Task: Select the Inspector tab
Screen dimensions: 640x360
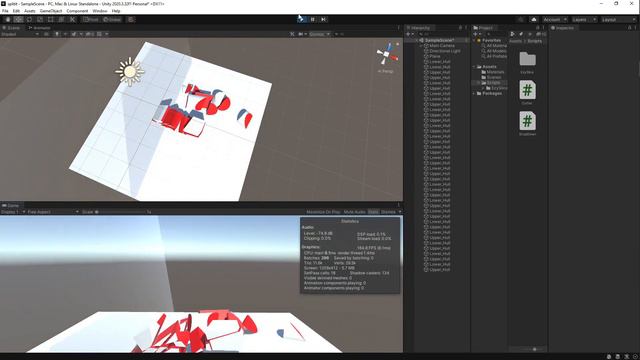Action: coord(562,28)
